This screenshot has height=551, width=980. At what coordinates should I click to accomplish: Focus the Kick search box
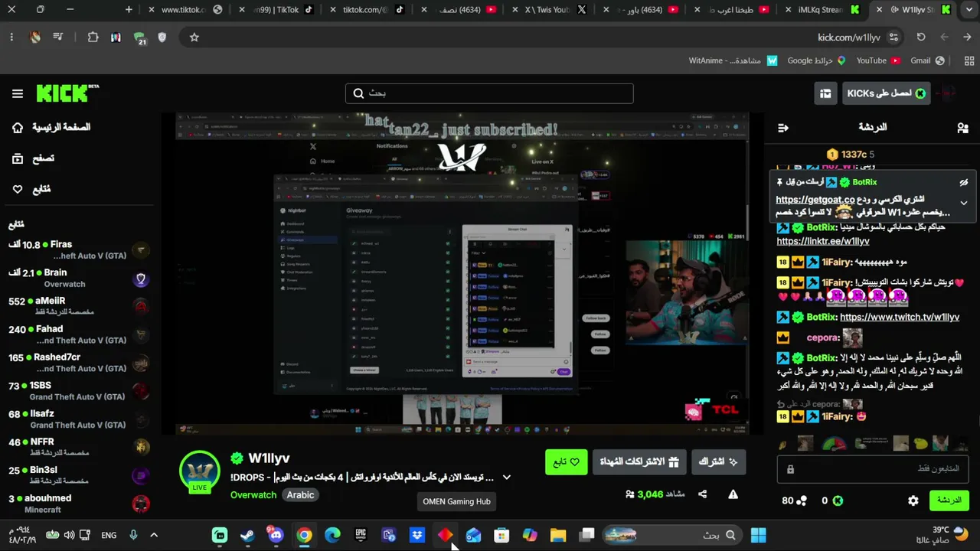[x=489, y=93]
